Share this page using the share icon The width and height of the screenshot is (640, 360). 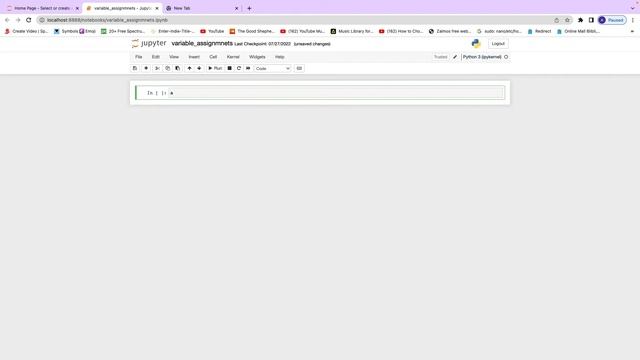pyautogui.click(x=556, y=20)
